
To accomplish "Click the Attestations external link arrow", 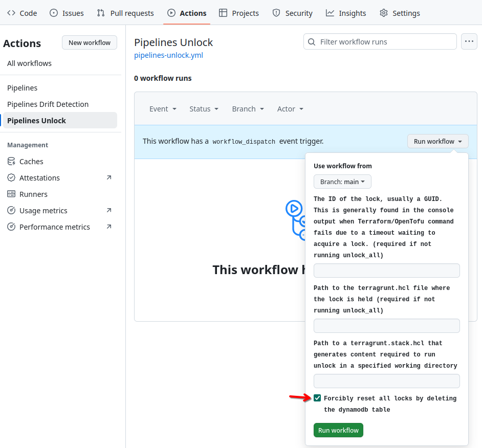I will tap(108, 177).
